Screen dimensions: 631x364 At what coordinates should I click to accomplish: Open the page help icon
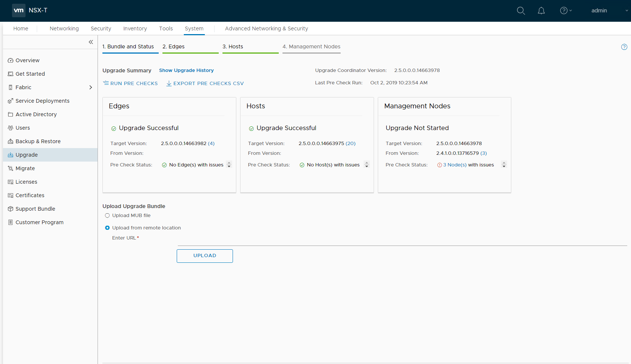tap(624, 47)
